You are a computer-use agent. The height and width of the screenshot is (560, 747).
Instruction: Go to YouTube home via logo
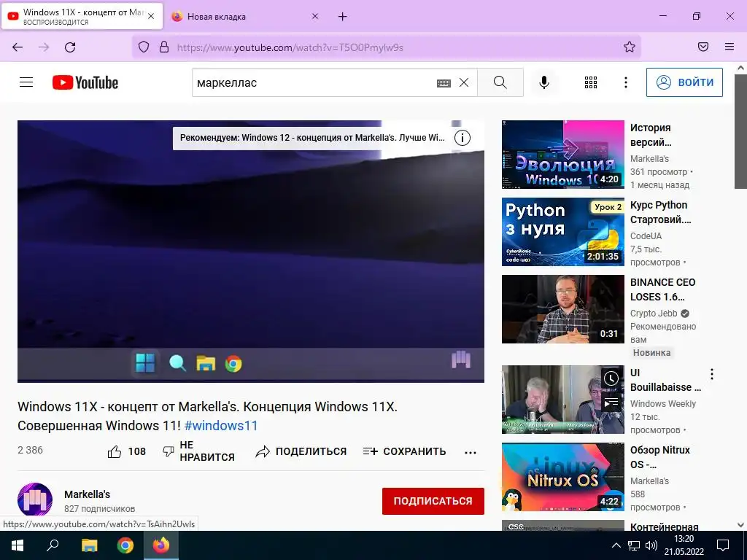click(x=85, y=82)
